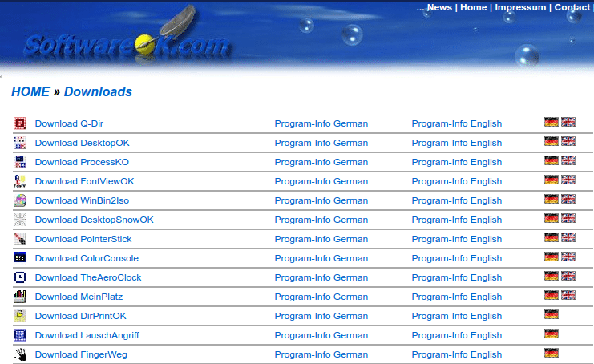The width and height of the screenshot is (594, 364).
Task: Click the LauschAngriff program icon
Action: pos(20,335)
